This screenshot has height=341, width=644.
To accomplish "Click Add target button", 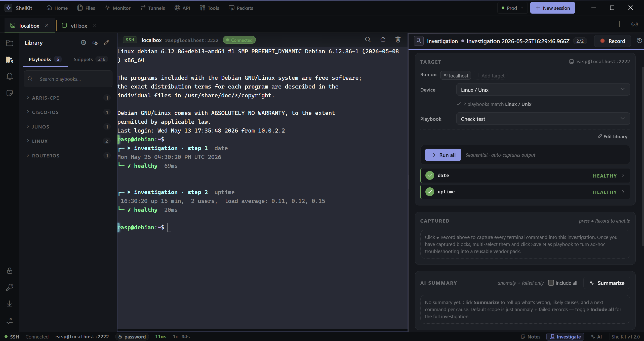I will 490,76.
